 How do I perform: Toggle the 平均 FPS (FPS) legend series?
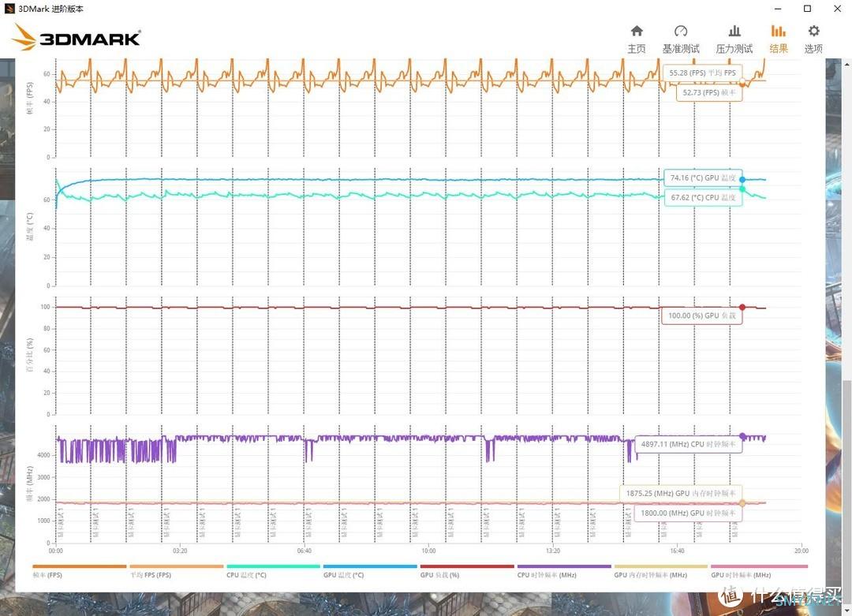click(176, 572)
